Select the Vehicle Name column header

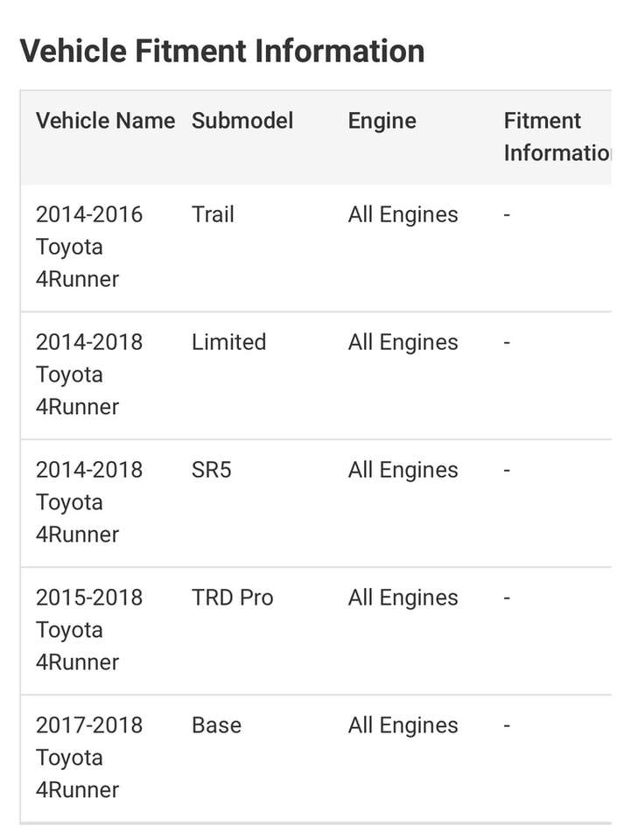tap(105, 121)
